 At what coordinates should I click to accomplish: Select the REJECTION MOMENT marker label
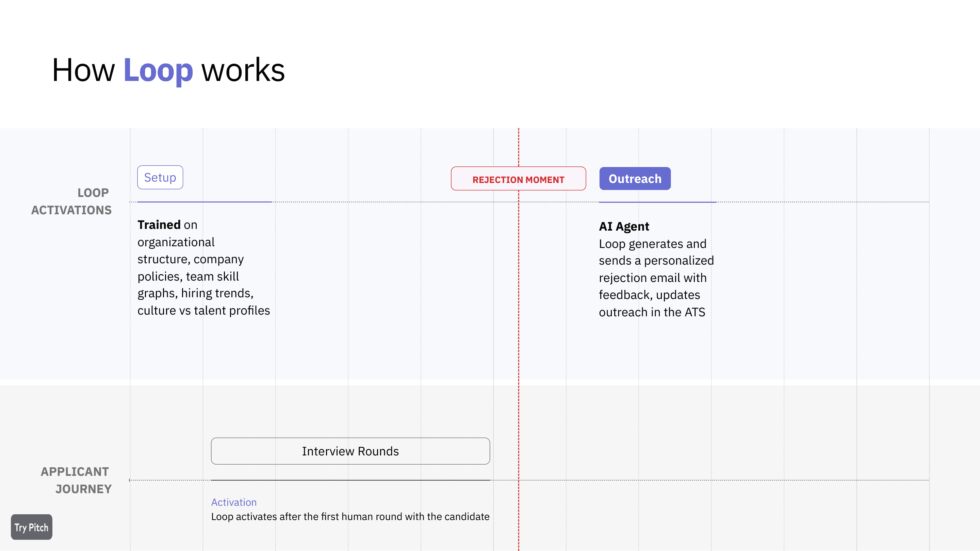click(x=519, y=179)
